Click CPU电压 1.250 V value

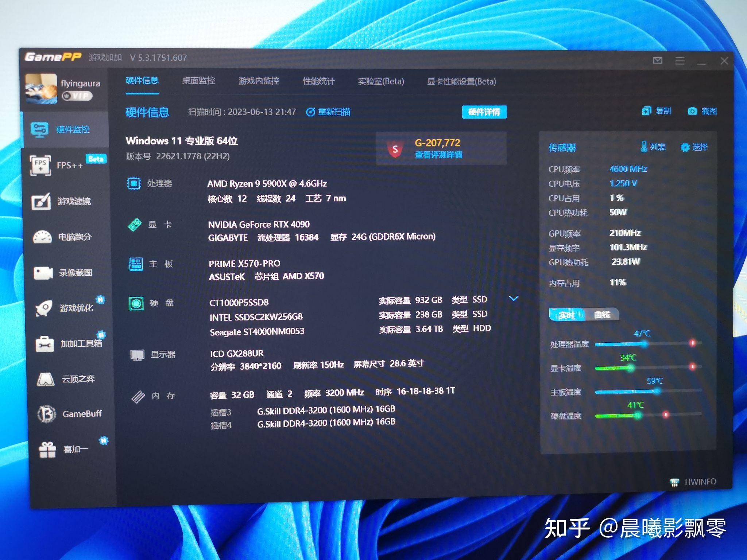coord(623,183)
